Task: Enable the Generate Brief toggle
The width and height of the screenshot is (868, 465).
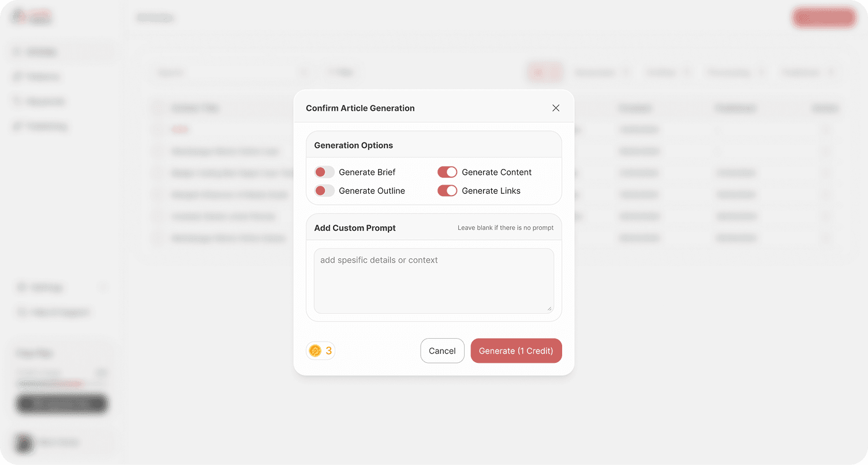Action: [324, 172]
